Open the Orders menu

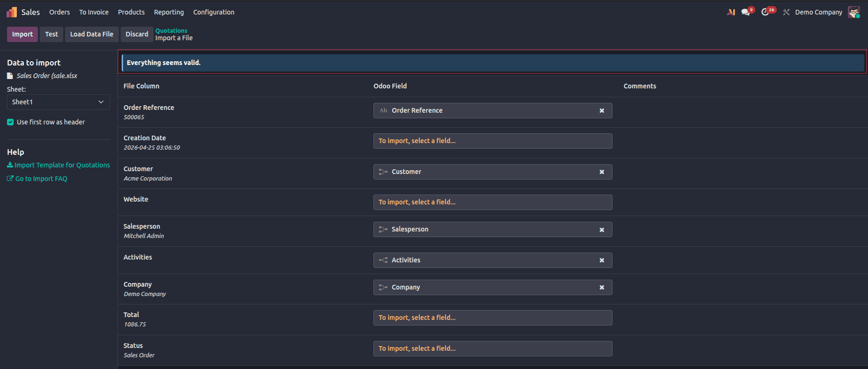(x=59, y=12)
